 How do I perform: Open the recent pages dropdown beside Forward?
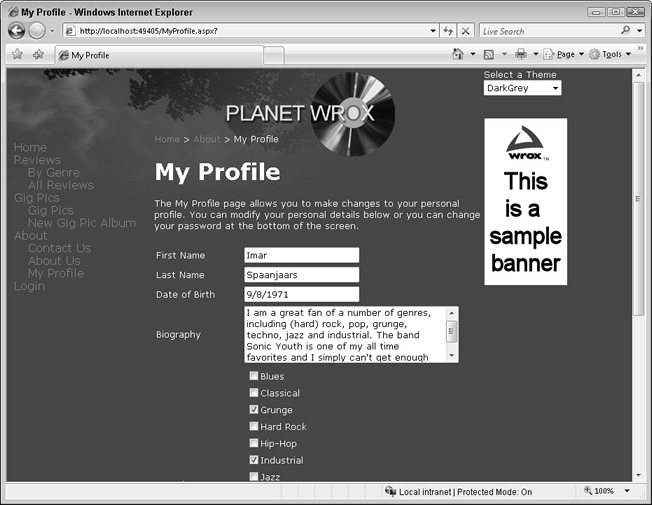(x=52, y=31)
